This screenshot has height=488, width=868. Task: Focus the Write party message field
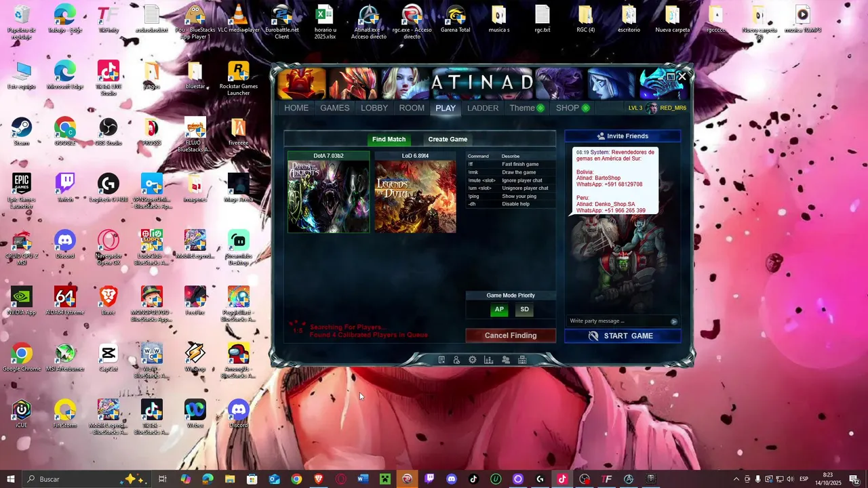pos(617,321)
